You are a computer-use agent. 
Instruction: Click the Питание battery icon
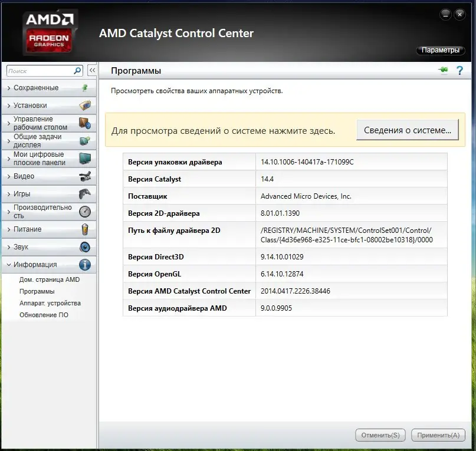(x=85, y=229)
